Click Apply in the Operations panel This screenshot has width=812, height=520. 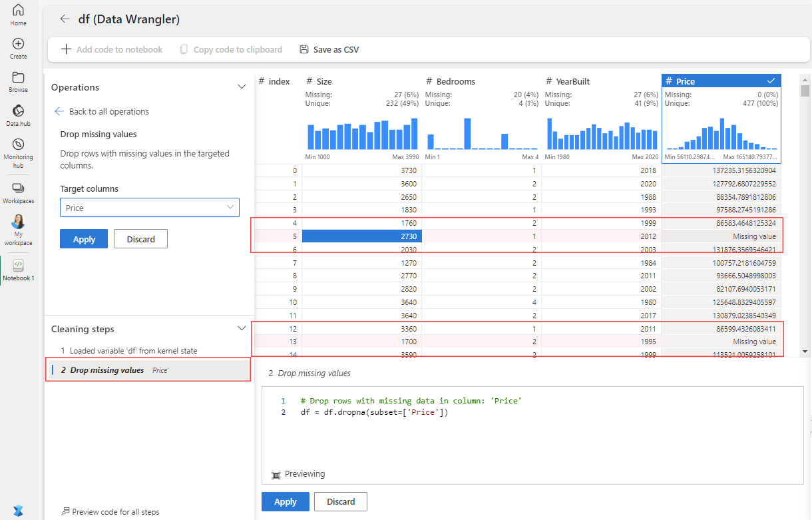point(84,239)
